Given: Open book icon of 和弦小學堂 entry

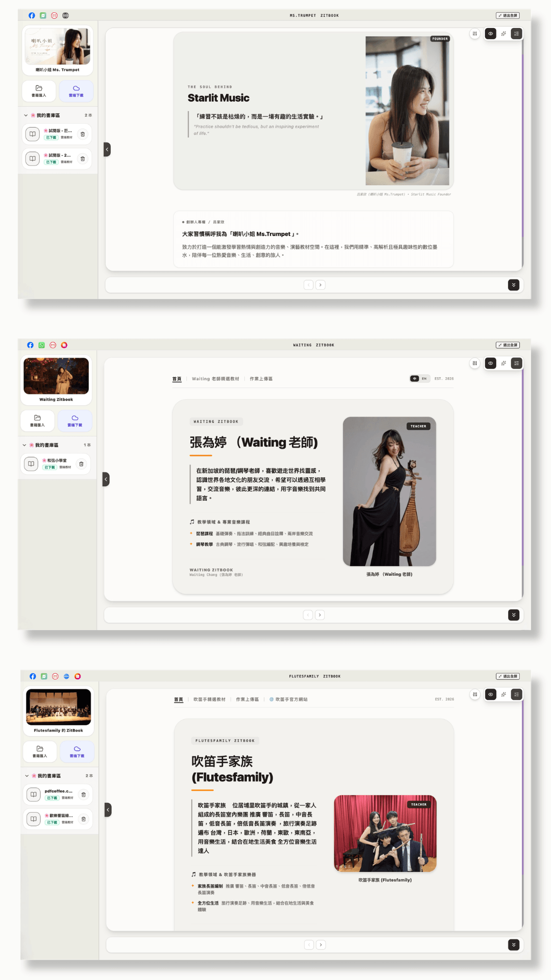Looking at the screenshot, I should coord(31,464).
